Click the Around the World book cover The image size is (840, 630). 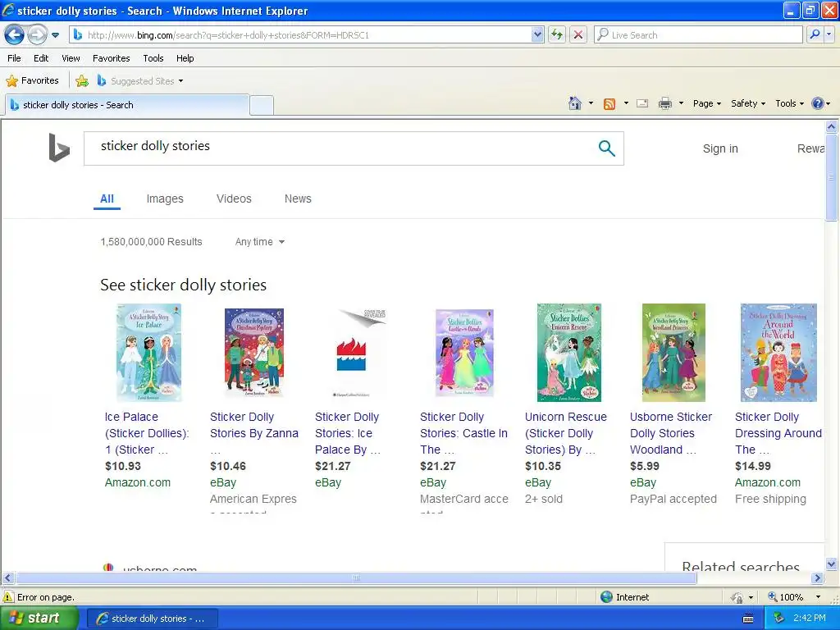(x=778, y=353)
